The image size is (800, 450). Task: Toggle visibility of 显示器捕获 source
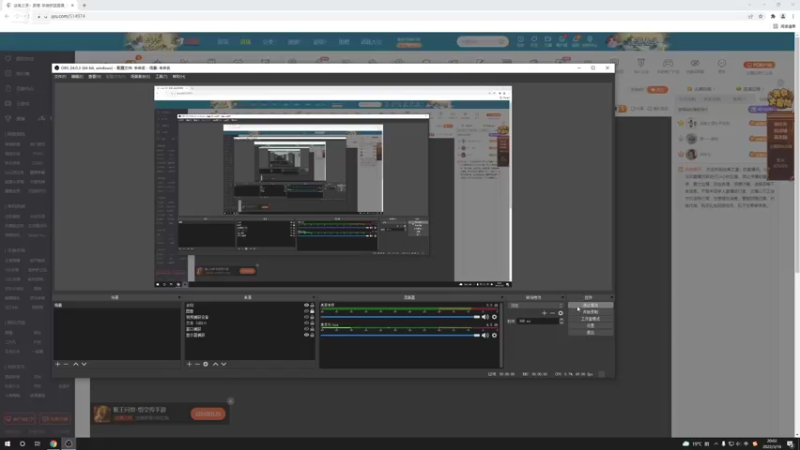tap(307, 335)
